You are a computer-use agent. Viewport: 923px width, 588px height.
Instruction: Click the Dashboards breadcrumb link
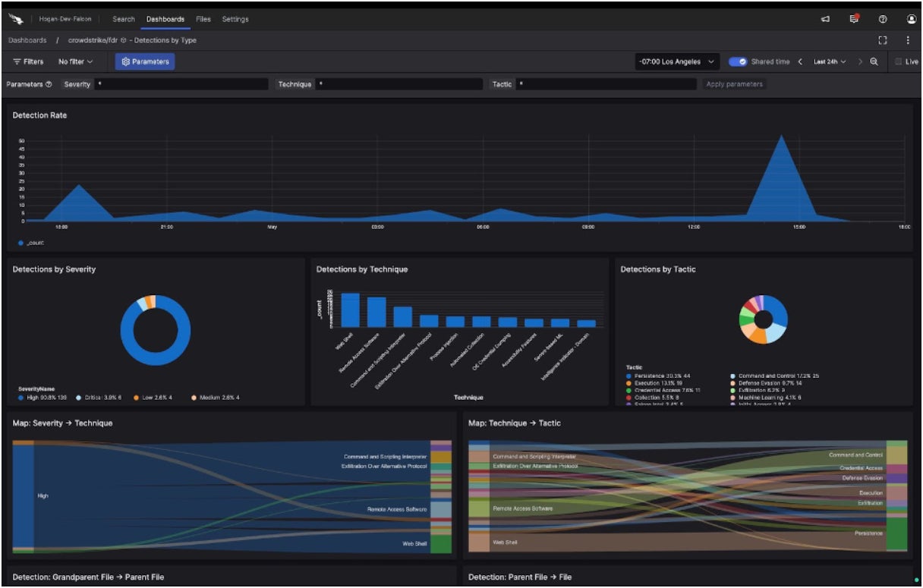pyautogui.click(x=27, y=40)
